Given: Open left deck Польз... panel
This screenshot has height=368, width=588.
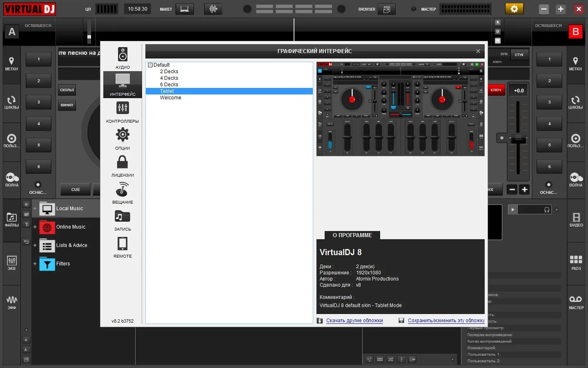Looking at the screenshot, I should (11, 141).
